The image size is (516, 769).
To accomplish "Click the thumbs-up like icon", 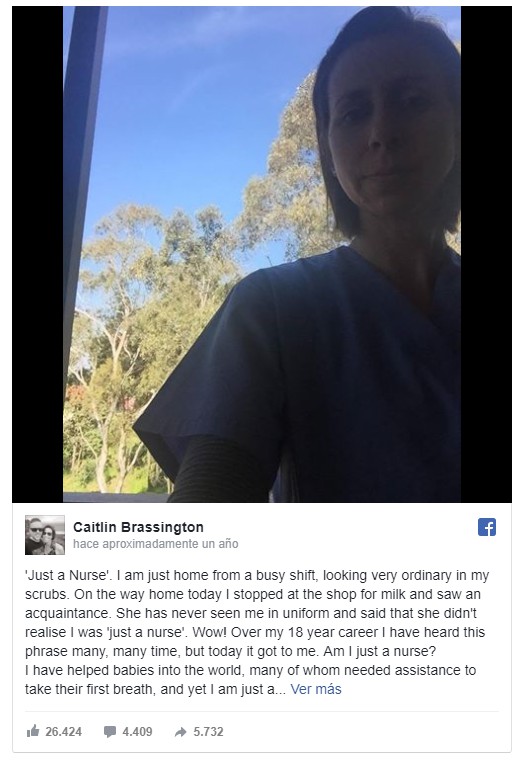I will [33, 731].
